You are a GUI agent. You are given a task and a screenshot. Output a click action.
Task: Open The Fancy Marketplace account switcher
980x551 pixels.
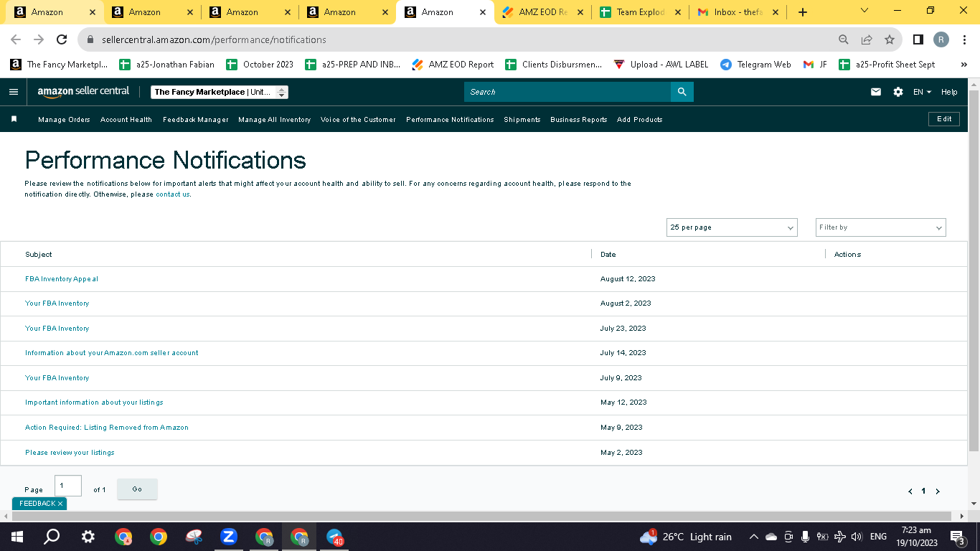tap(220, 92)
